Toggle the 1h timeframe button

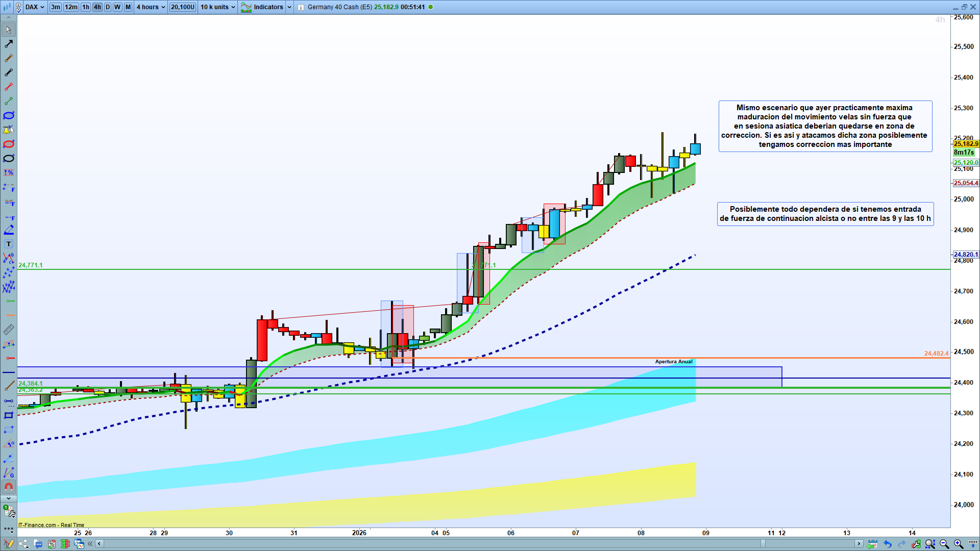[86, 7]
